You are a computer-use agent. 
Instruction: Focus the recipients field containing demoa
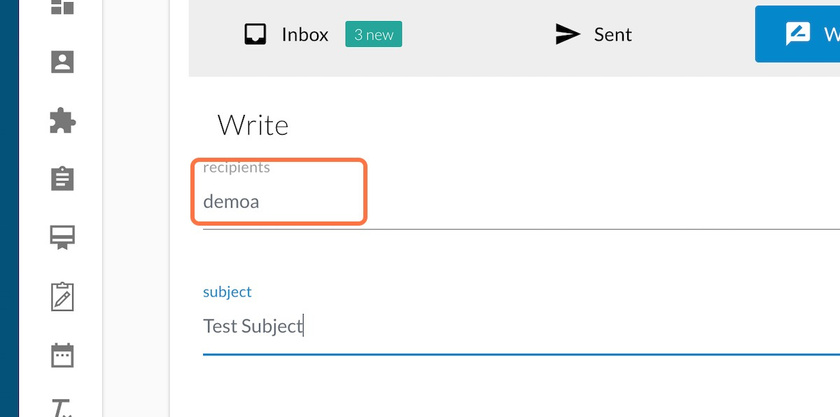pyautogui.click(x=521, y=202)
